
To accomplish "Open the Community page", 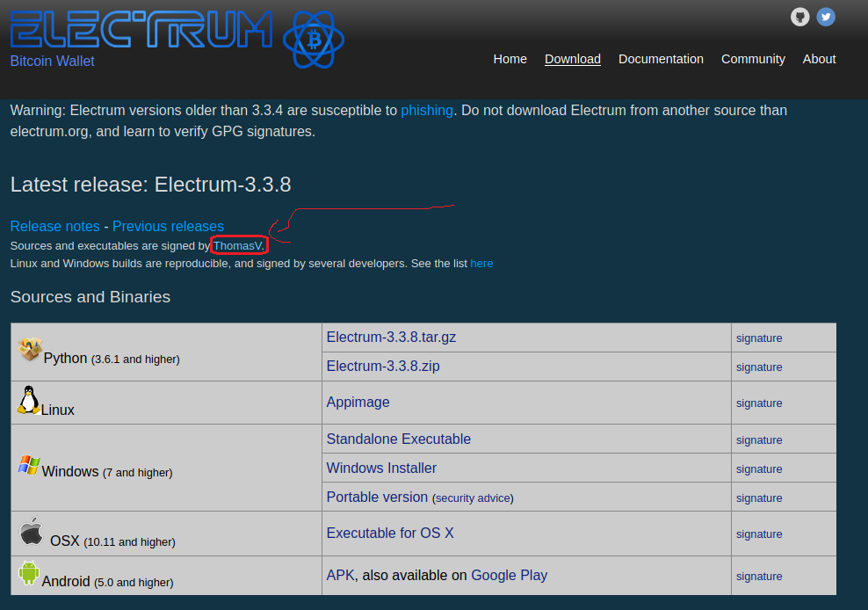I will coord(753,59).
